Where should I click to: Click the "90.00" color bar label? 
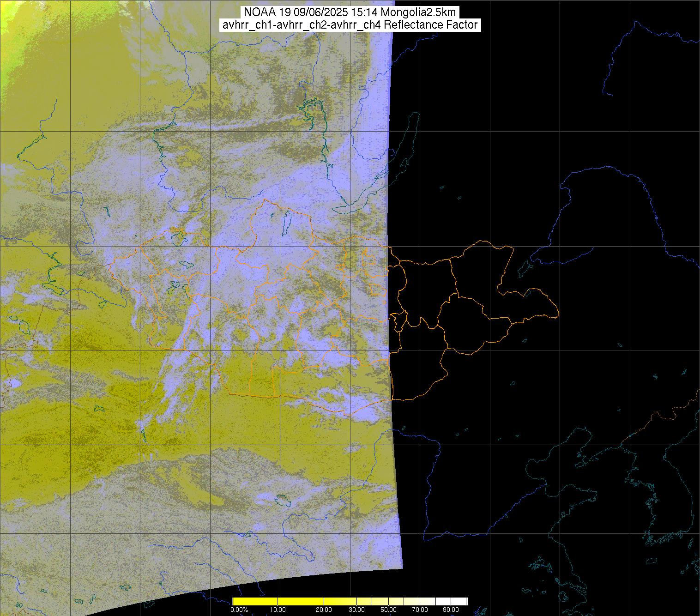pyautogui.click(x=451, y=610)
